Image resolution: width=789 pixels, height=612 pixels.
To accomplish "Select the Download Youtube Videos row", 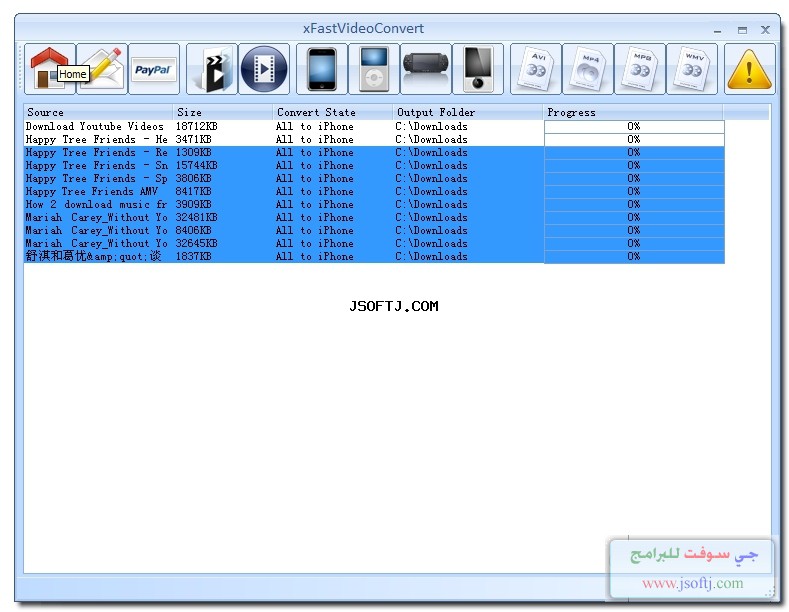I will tap(374, 126).
